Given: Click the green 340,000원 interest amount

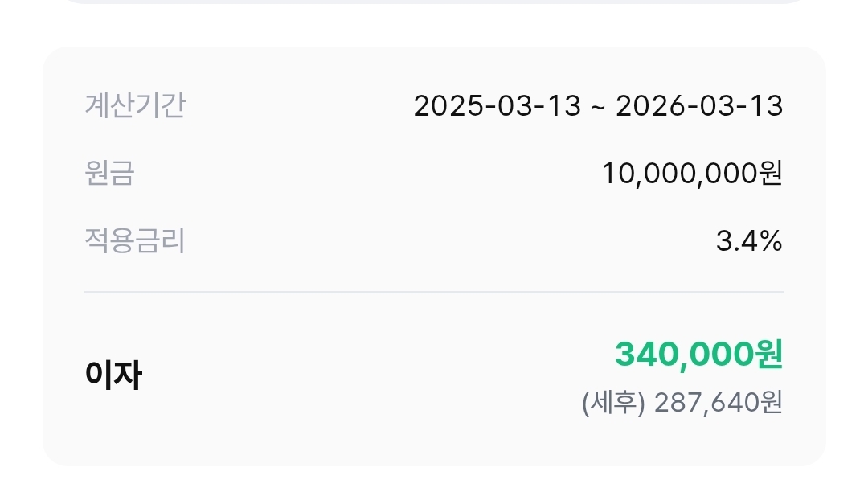Looking at the screenshot, I should click(x=698, y=355).
